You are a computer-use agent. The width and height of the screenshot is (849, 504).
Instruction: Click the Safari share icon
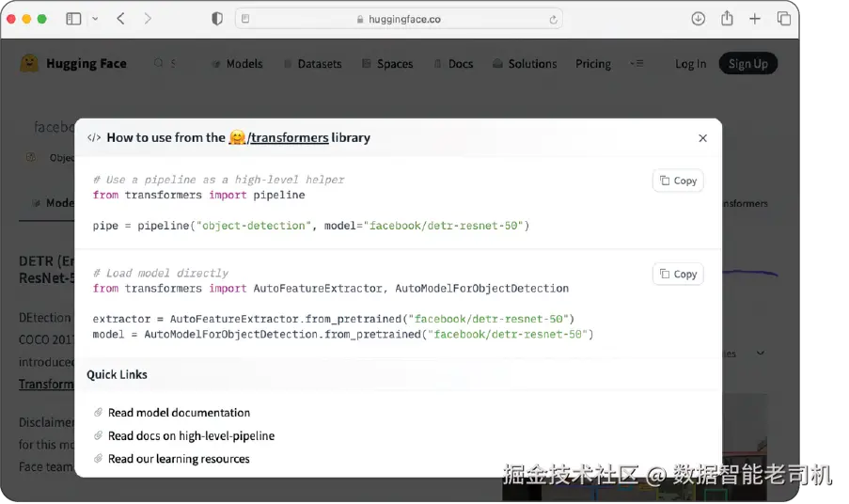(727, 19)
